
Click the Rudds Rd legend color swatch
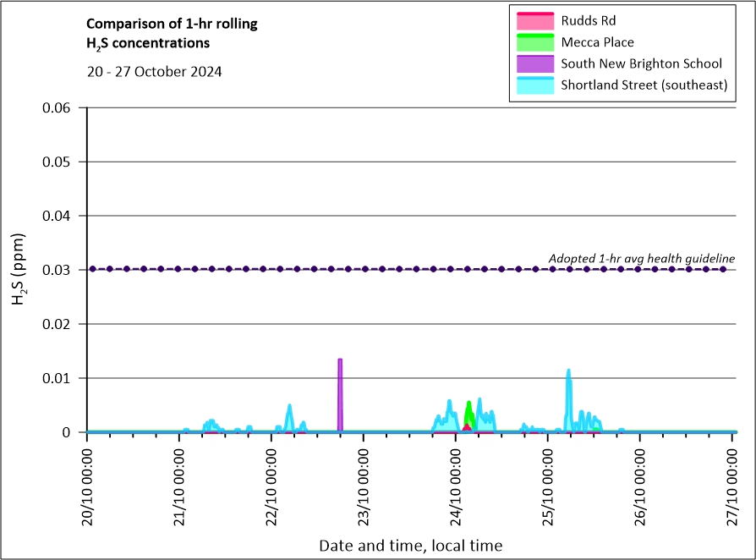tap(532, 20)
